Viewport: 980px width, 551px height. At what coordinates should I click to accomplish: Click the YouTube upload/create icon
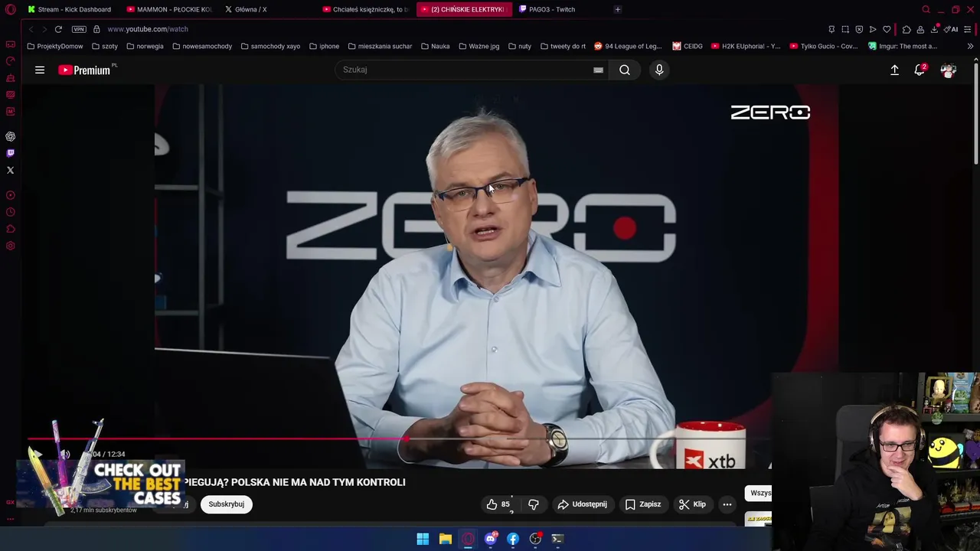tap(894, 70)
